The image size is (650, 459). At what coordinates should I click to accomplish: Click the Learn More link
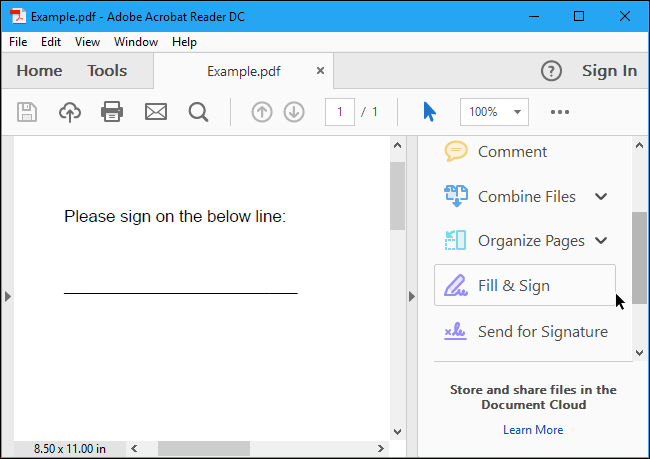click(533, 430)
